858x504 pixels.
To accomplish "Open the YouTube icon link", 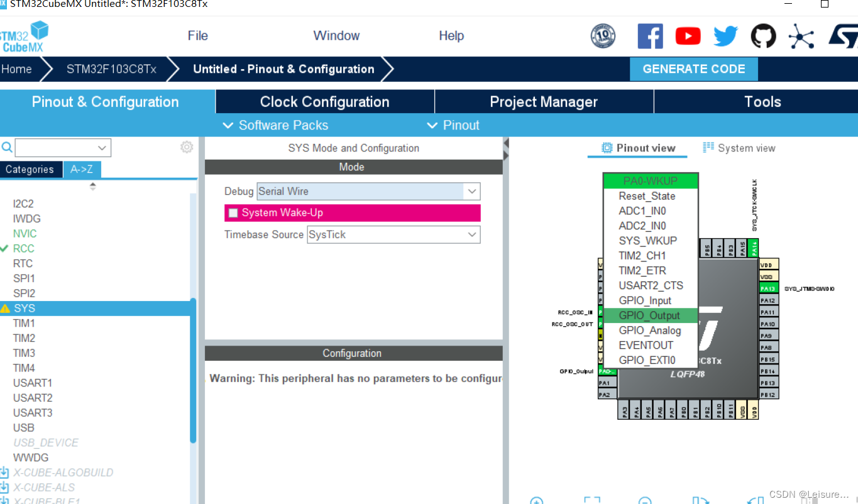I will [x=688, y=36].
